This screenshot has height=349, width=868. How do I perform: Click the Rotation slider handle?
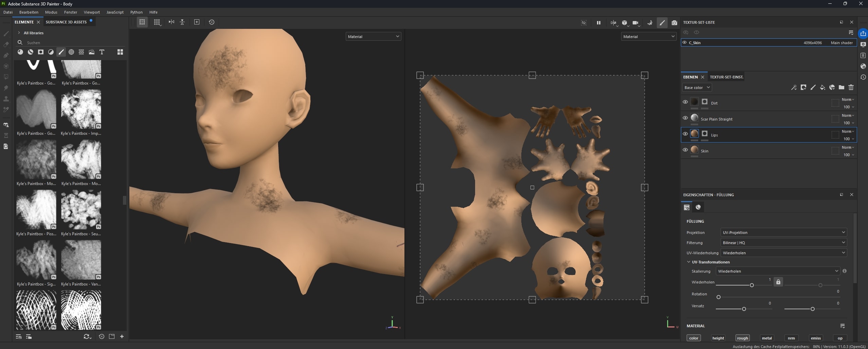coord(718,297)
